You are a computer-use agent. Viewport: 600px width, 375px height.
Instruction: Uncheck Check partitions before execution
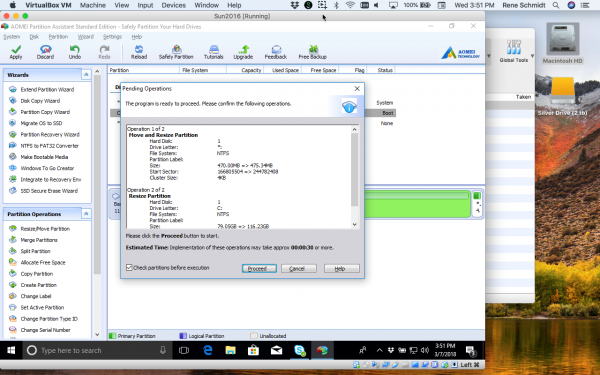click(129, 267)
